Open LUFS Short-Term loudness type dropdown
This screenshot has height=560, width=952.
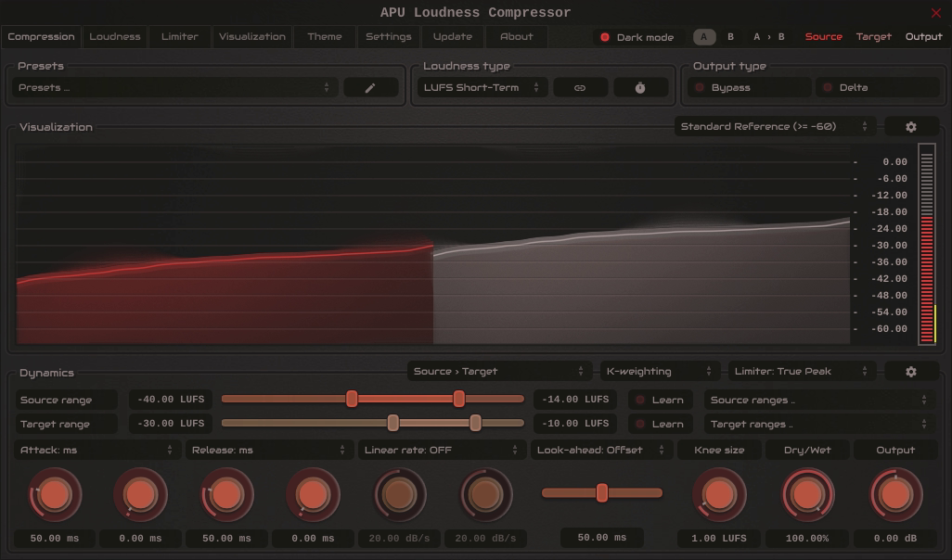pyautogui.click(x=482, y=88)
